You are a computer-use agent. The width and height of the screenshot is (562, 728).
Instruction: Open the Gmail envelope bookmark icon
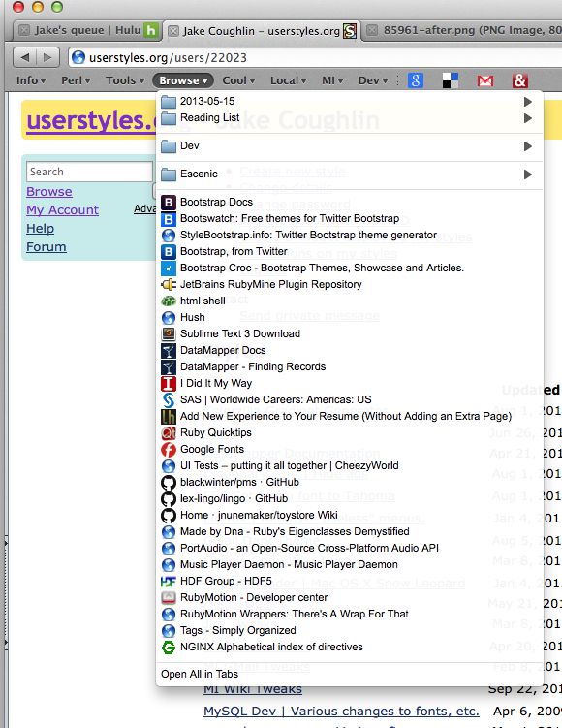[484, 80]
